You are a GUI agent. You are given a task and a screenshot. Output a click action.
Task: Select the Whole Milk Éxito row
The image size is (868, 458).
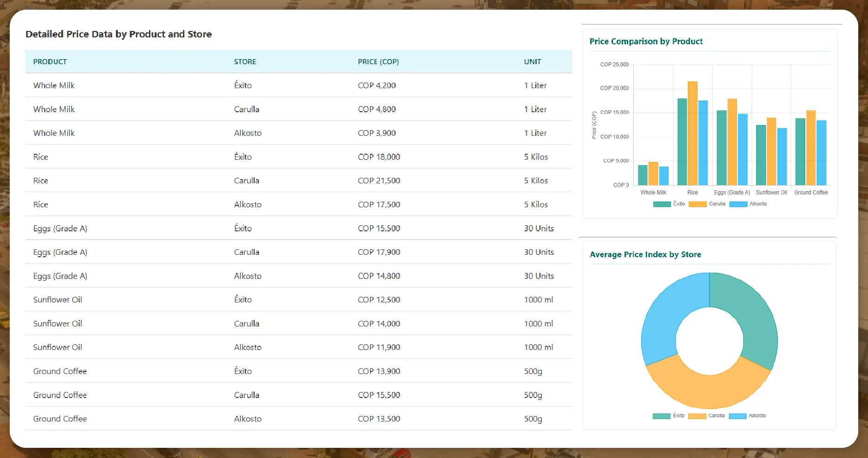click(x=299, y=85)
